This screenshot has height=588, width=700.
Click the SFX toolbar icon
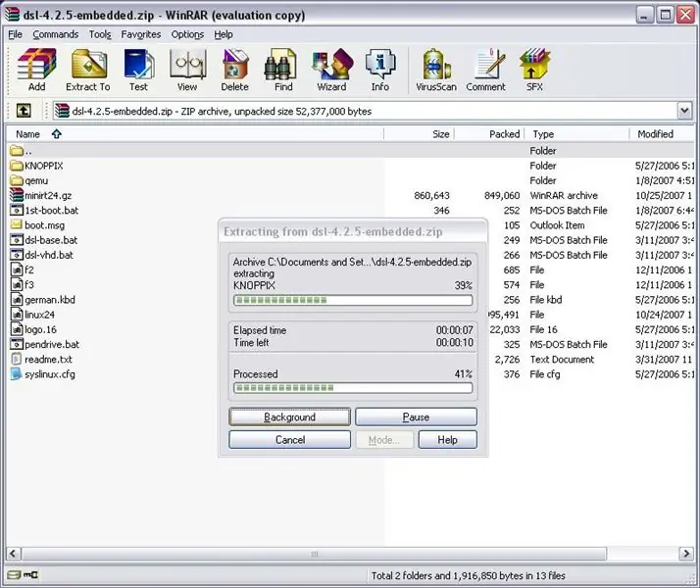click(534, 70)
